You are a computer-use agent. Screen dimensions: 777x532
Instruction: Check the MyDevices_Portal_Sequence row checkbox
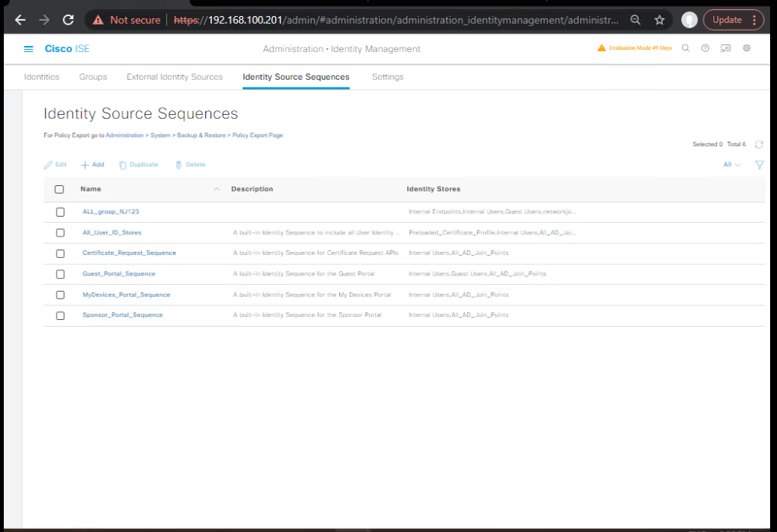(x=60, y=295)
